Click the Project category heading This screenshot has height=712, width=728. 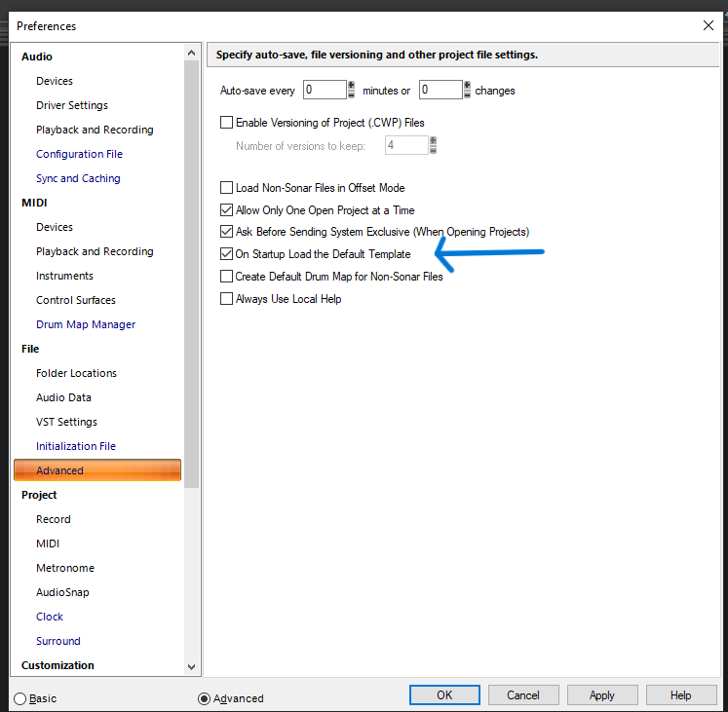tap(39, 495)
